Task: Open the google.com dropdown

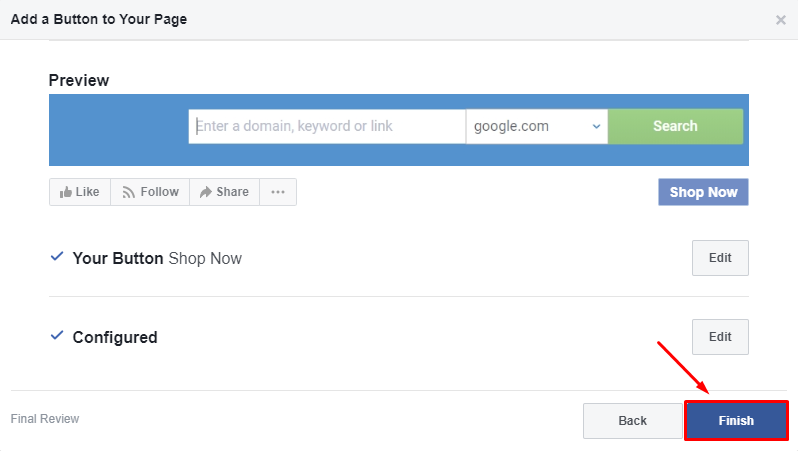Action: 536,126
